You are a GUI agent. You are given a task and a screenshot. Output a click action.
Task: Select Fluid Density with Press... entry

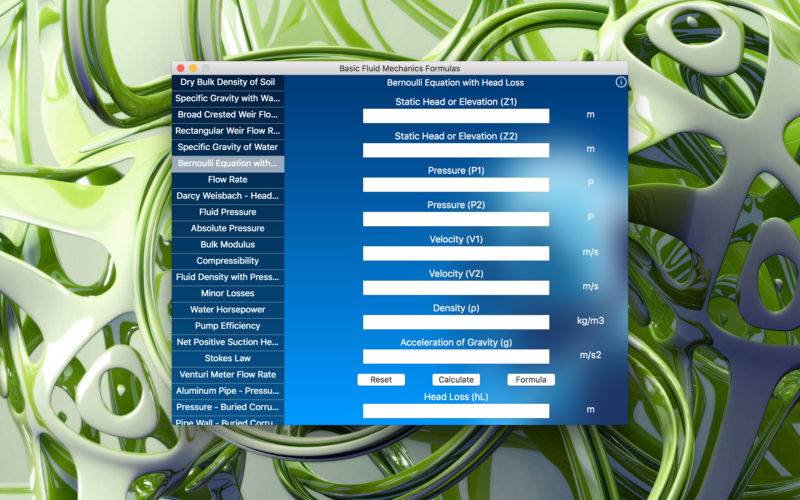(x=228, y=278)
